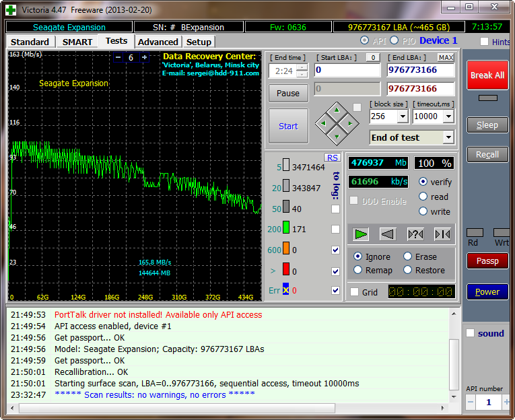Click the End time spinner arrows
The height and width of the screenshot is (420, 515).
pyautogui.click(x=302, y=71)
